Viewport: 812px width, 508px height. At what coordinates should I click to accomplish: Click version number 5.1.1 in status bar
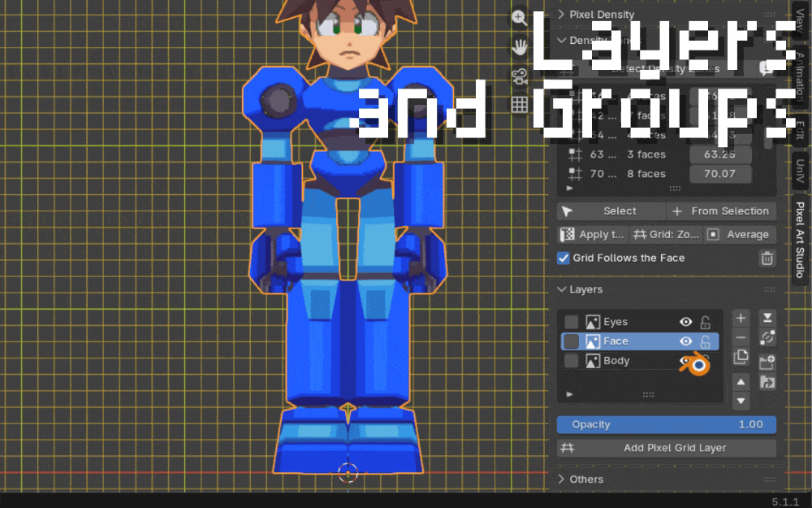click(785, 501)
